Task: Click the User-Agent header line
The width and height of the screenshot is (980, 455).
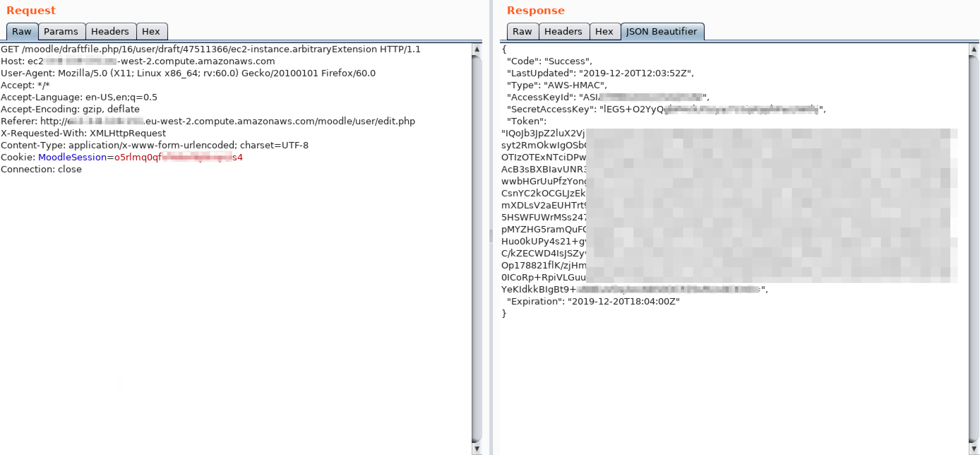Action: (x=188, y=73)
